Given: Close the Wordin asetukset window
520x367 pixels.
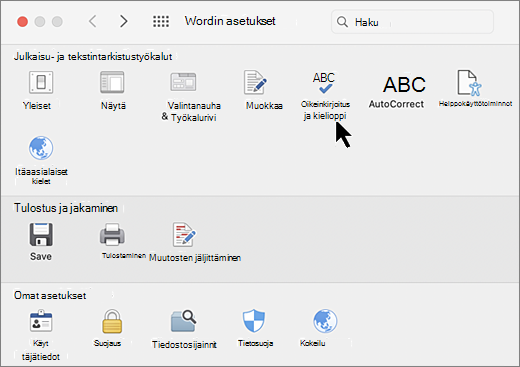Looking at the screenshot, I should click(23, 22).
